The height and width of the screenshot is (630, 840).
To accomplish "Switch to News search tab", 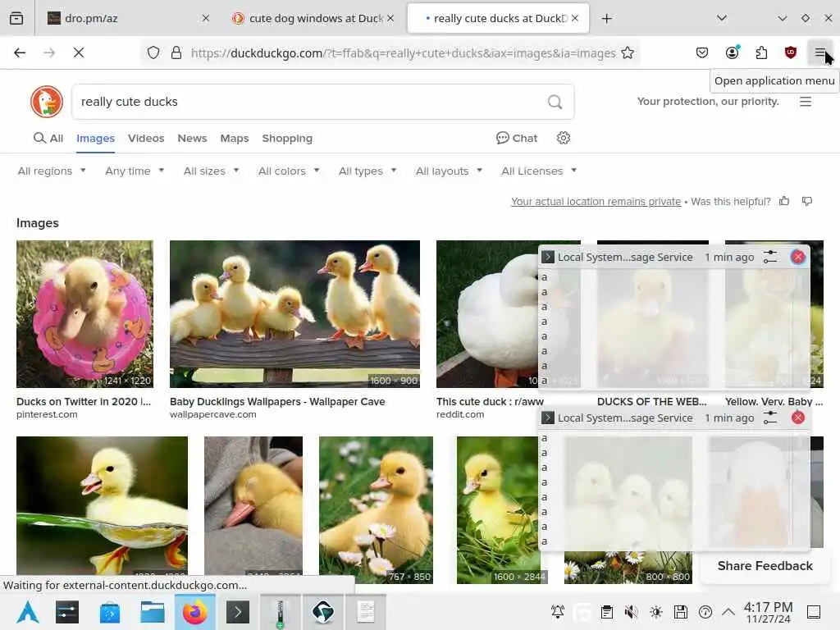I will (192, 138).
